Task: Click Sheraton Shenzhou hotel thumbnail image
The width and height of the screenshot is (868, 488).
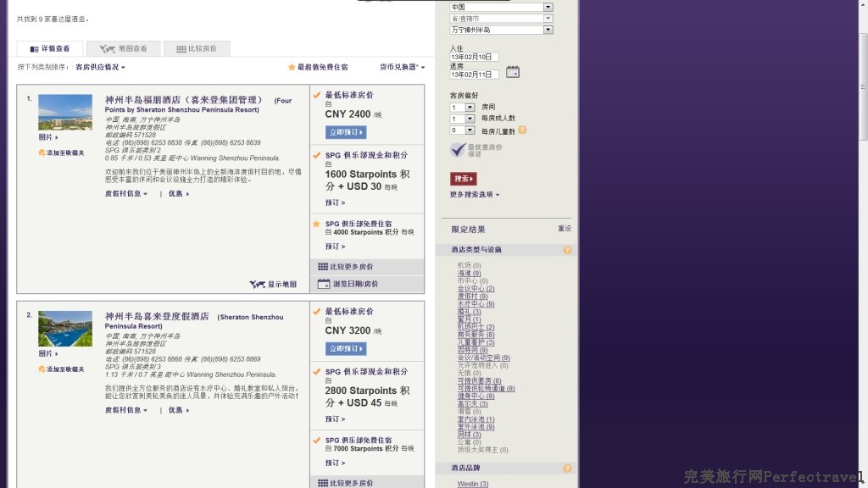Action: click(x=65, y=329)
